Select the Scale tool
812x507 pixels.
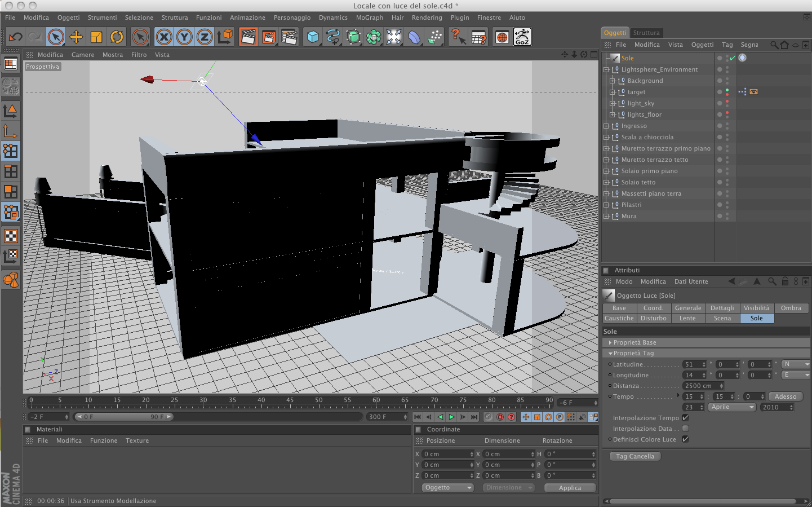pyautogui.click(x=96, y=37)
